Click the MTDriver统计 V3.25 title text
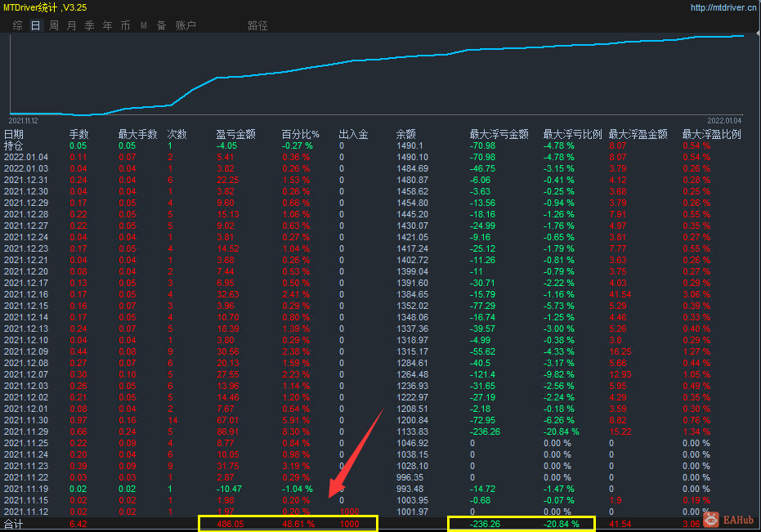 coord(45,7)
